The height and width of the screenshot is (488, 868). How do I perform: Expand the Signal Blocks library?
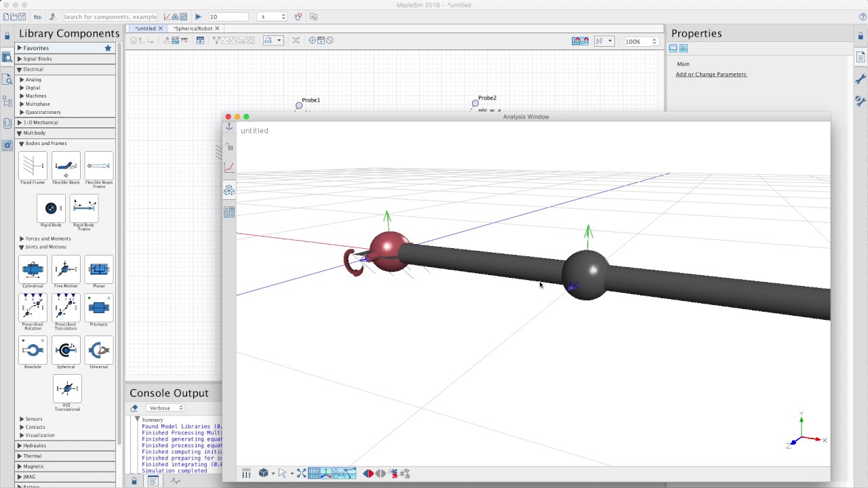20,59
